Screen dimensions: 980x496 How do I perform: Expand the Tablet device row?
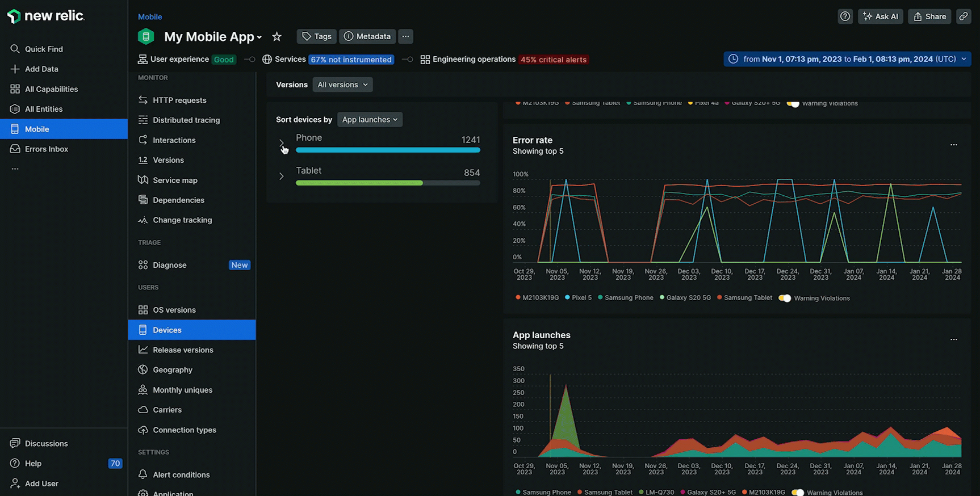click(x=282, y=176)
